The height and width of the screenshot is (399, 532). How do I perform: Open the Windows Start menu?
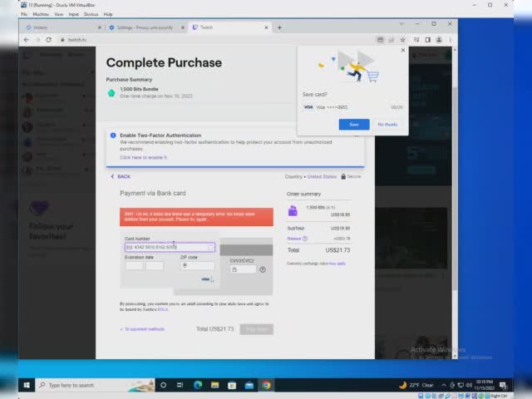click(27, 385)
